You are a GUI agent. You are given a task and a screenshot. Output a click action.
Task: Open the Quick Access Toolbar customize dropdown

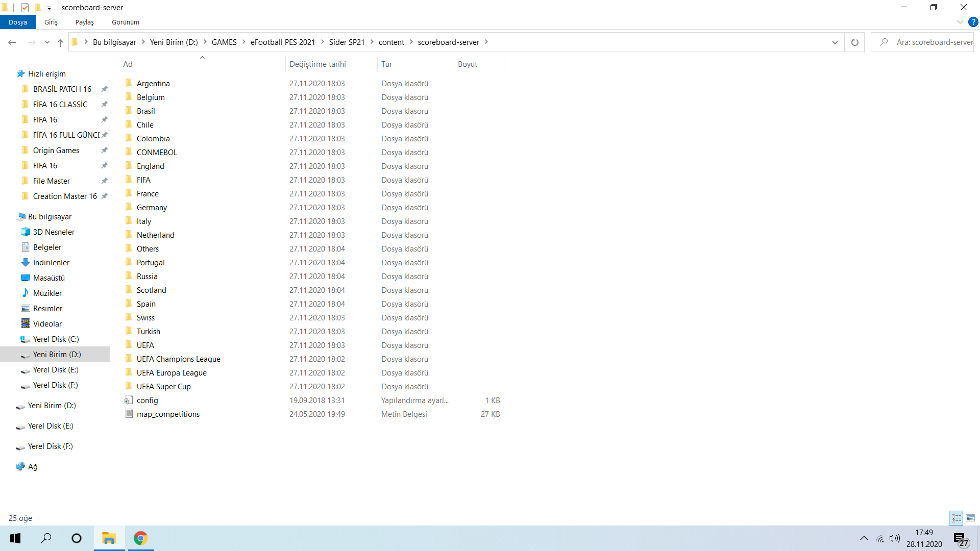(x=49, y=8)
